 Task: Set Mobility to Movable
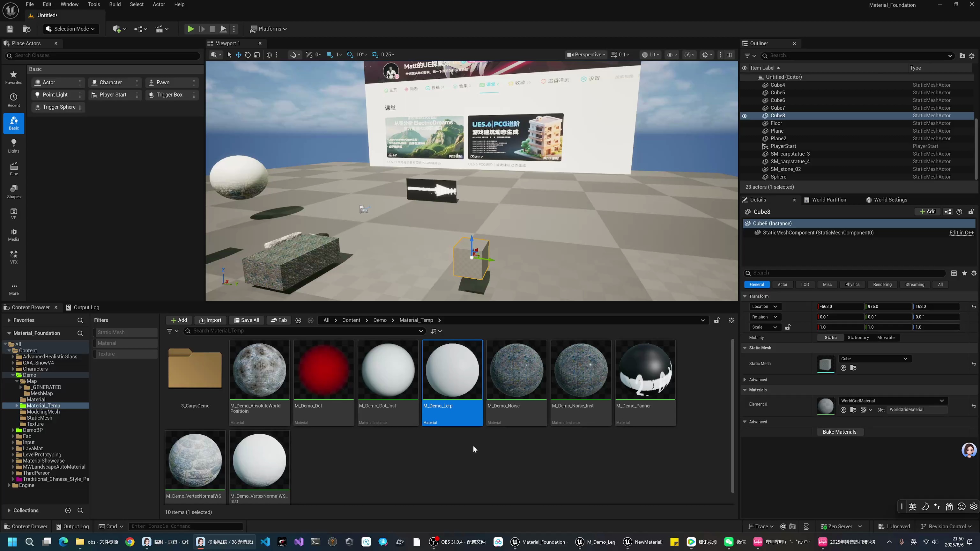click(886, 338)
